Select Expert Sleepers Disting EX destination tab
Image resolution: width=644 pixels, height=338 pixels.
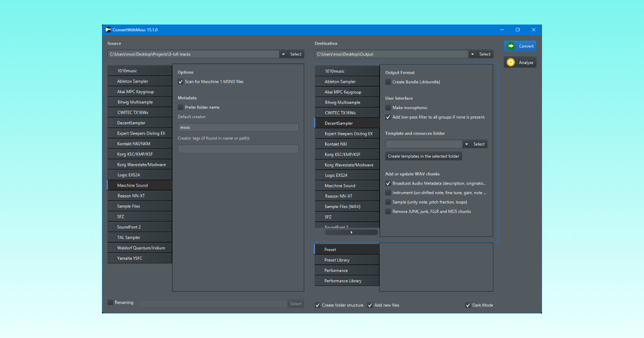tap(347, 134)
